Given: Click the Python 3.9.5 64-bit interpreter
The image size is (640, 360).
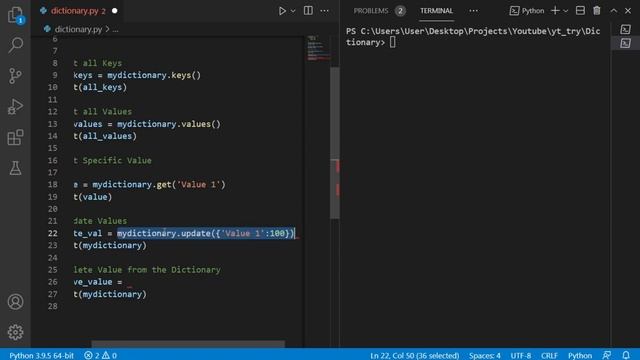Looking at the screenshot, I should [41, 356].
